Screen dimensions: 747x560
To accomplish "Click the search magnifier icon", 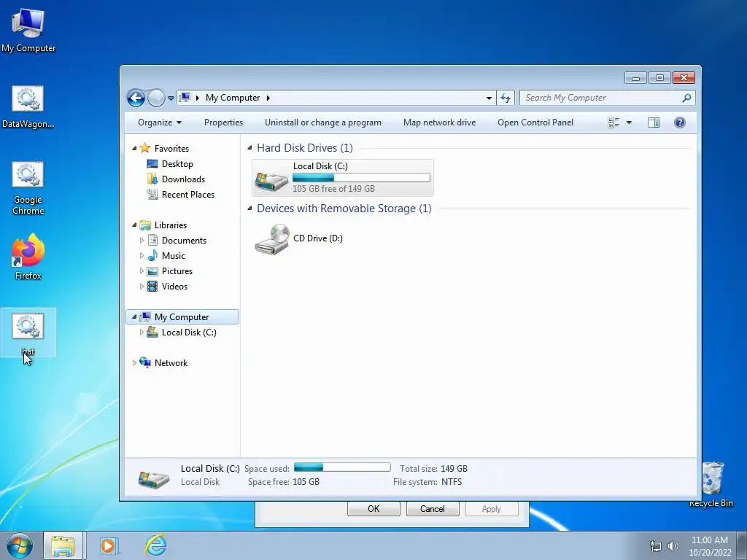I will [x=686, y=98].
